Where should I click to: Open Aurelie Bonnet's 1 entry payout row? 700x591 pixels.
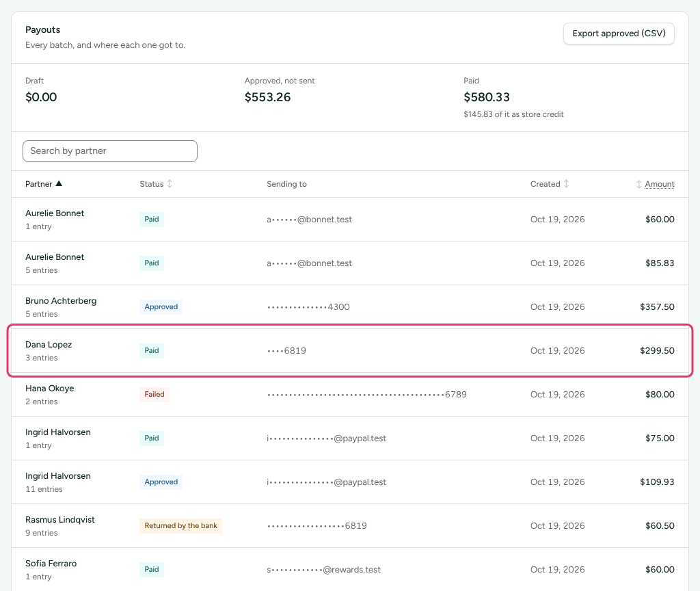click(x=350, y=220)
